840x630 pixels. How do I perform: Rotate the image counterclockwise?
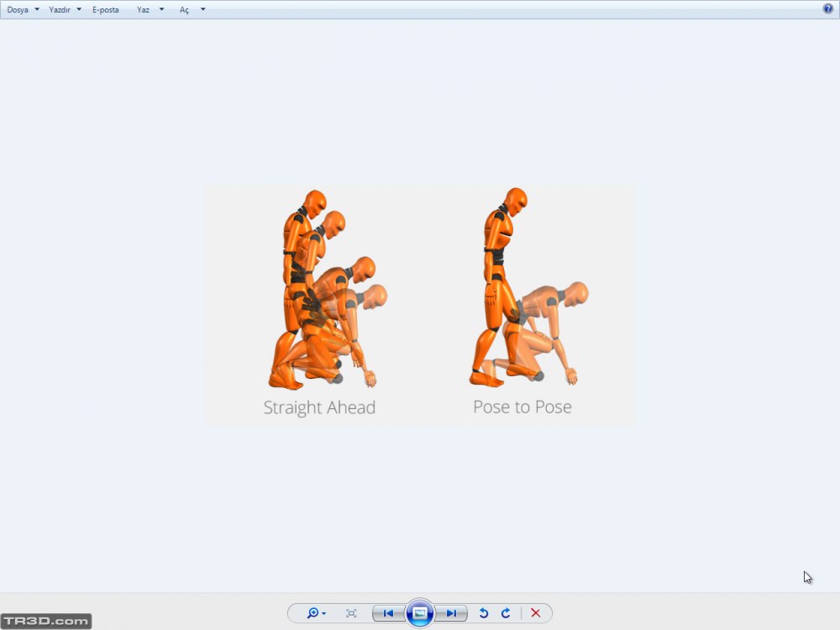pyautogui.click(x=484, y=613)
